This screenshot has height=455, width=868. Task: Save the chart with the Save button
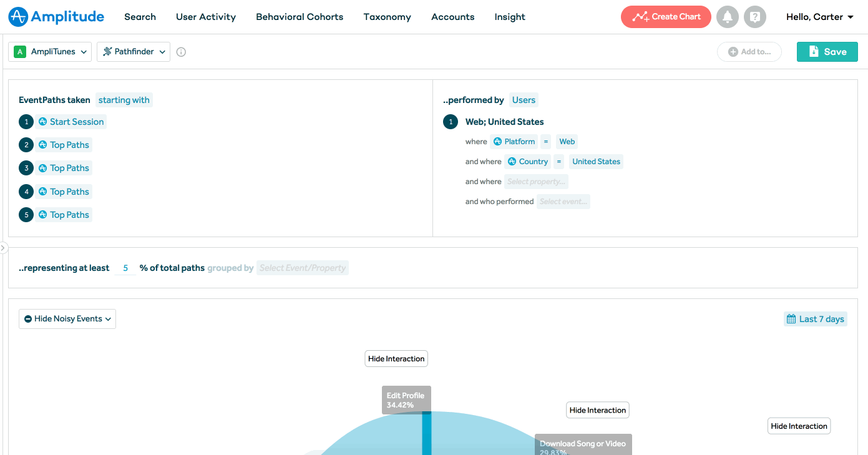click(827, 52)
